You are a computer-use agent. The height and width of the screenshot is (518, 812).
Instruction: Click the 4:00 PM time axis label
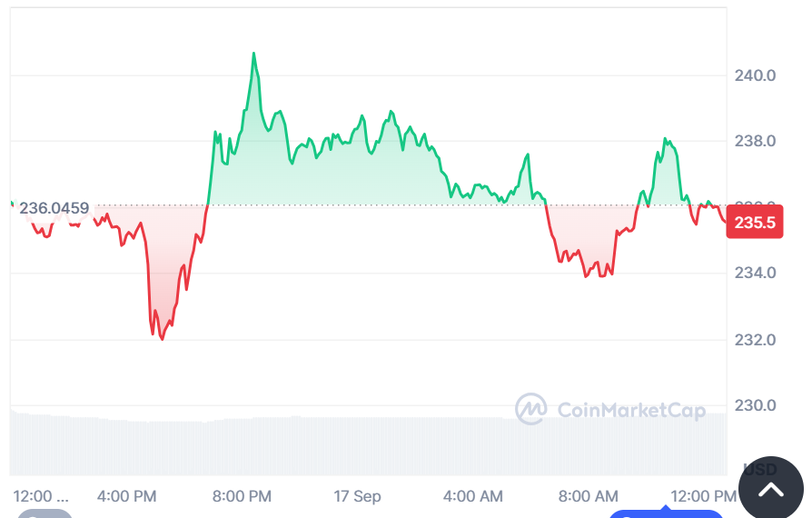[x=126, y=496]
